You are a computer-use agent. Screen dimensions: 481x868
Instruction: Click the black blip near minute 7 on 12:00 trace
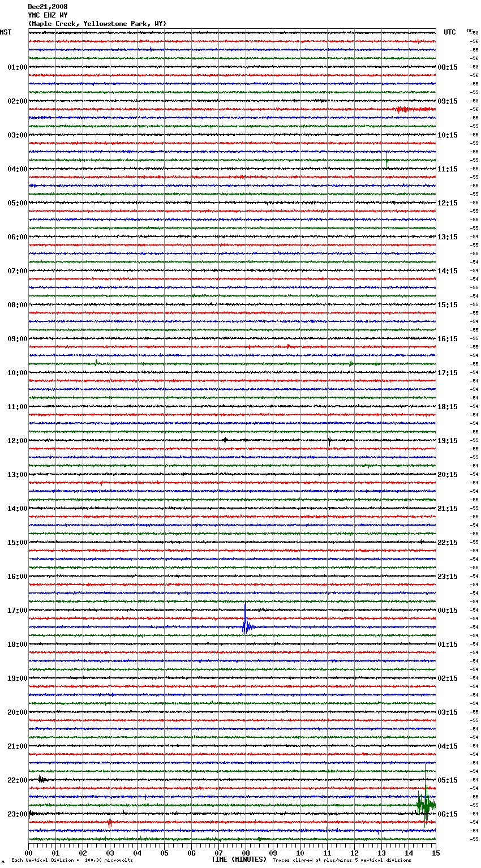click(x=225, y=440)
